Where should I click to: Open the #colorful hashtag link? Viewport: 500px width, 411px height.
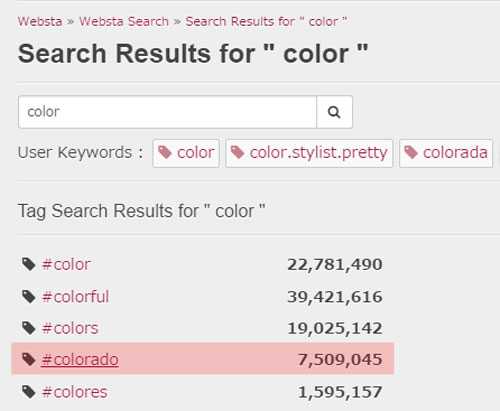pyautogui.click(x=75, y=297)
